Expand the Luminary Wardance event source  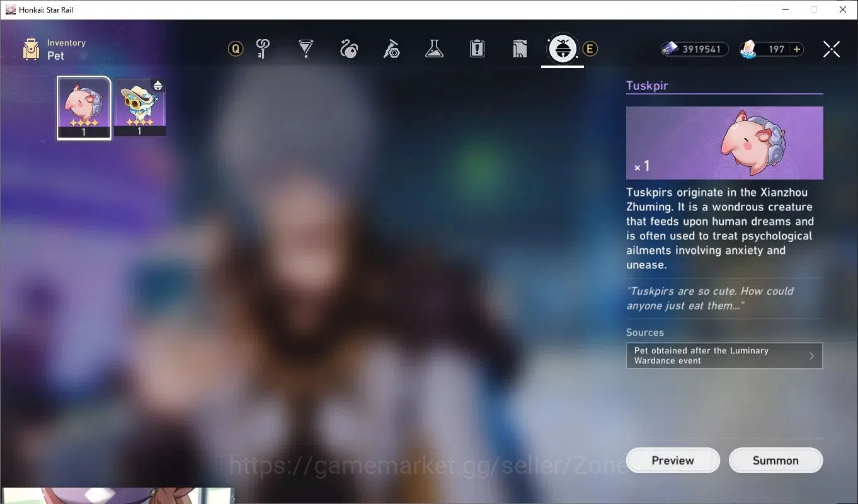tap(724, 355)
